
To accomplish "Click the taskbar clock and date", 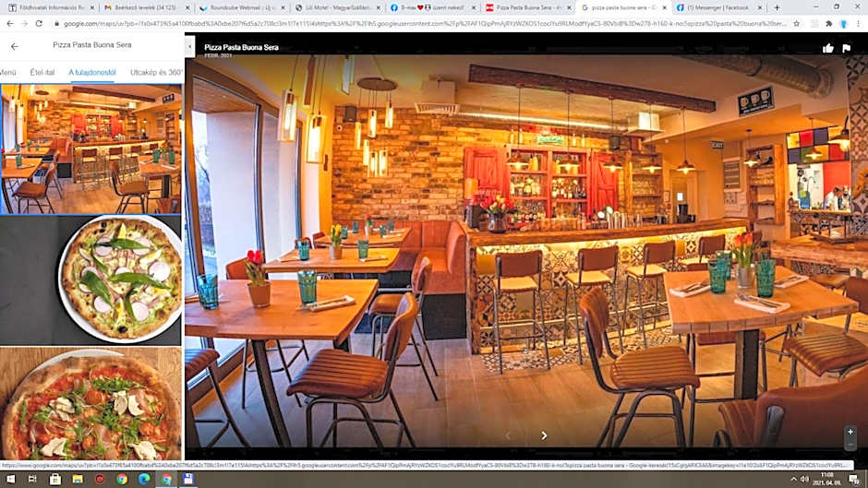I will (x=826, y=479).
